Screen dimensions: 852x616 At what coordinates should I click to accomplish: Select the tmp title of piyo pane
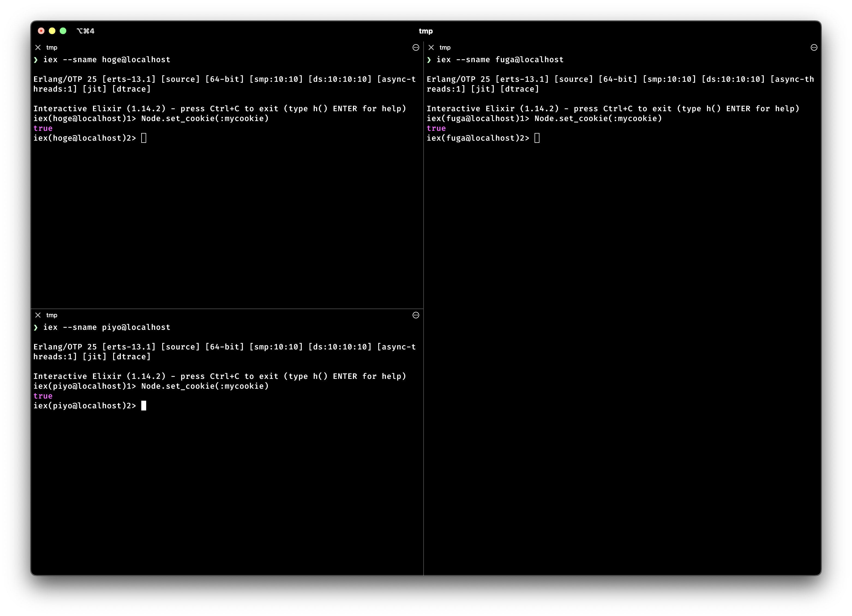[x=52, y=315]
